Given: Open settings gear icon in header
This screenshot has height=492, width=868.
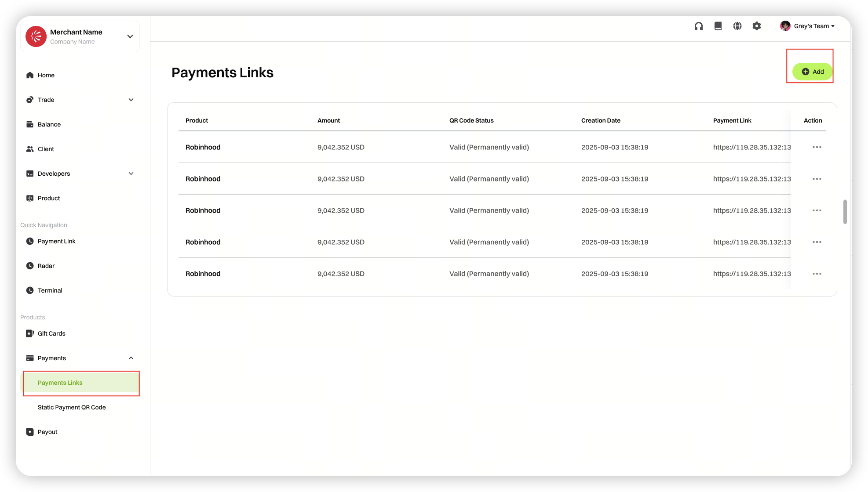Looking at the screenshot, I should (757, 26).
